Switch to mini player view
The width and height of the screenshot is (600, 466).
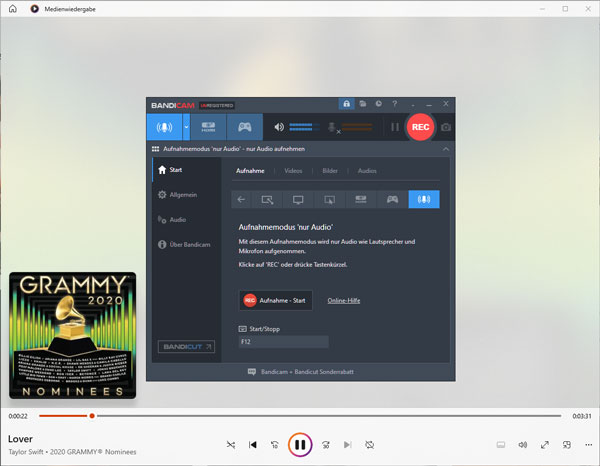[x=567, y=445]
